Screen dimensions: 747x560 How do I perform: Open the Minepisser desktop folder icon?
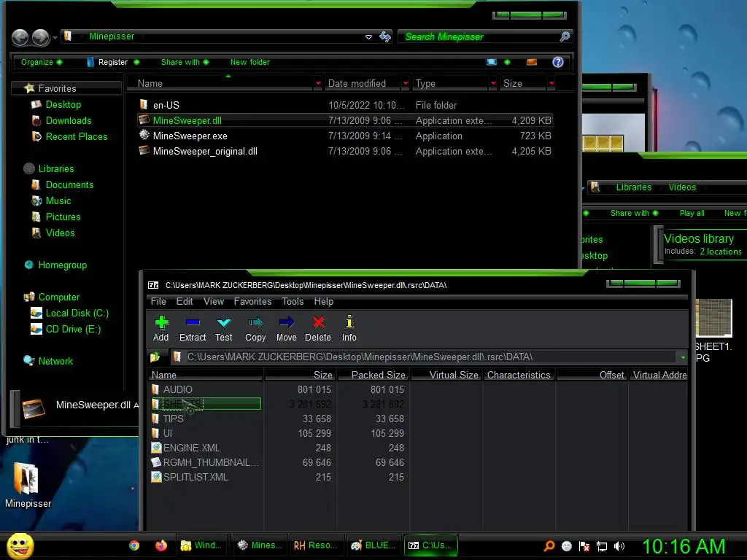[x=28, y=484]
